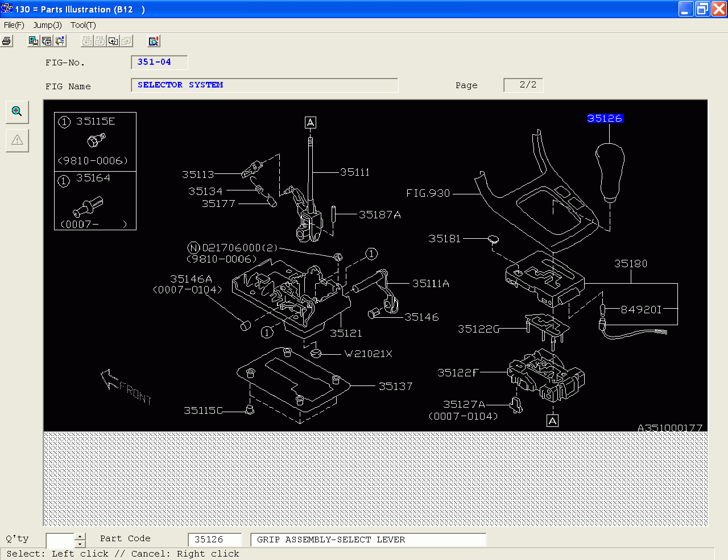Select part number 35122F in diagram
This screenshot has height=560, width=728.
tap(458, 373)
